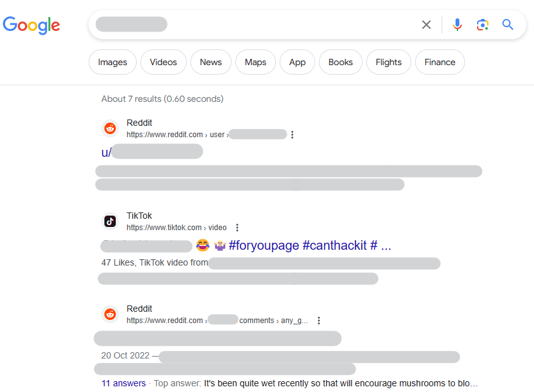Image resolution: width=534 pixels, height=392 pixels.
Task: Switch to the Videos filter
Action: click(163, 62)
